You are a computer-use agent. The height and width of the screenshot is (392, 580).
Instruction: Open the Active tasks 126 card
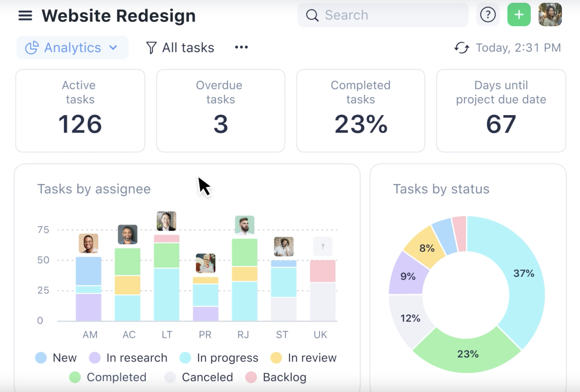(x=80, y=111)
